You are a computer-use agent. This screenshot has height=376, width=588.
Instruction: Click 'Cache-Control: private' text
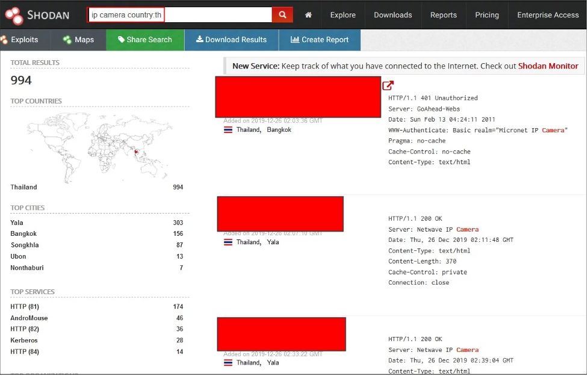(x=427, y=272)
